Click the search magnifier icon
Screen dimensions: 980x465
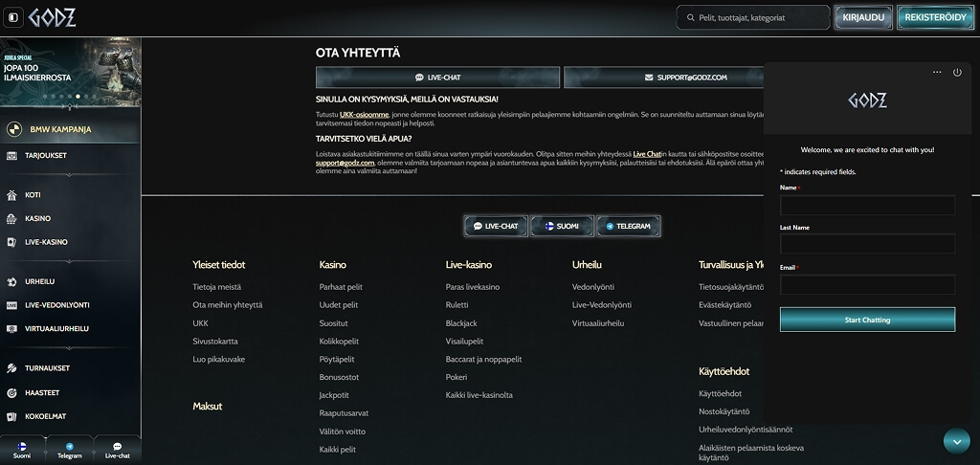pyautogui.click(x=691, y=18)
